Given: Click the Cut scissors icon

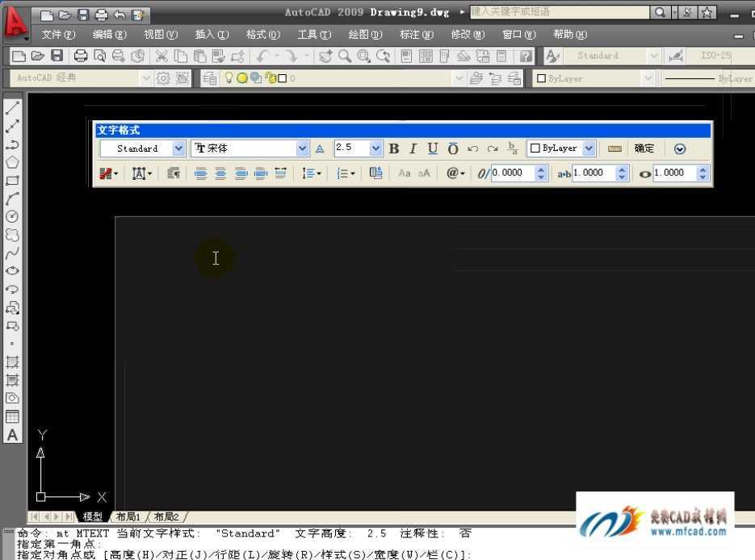Looking at the screenshot, I should click(x=161, y=56).
